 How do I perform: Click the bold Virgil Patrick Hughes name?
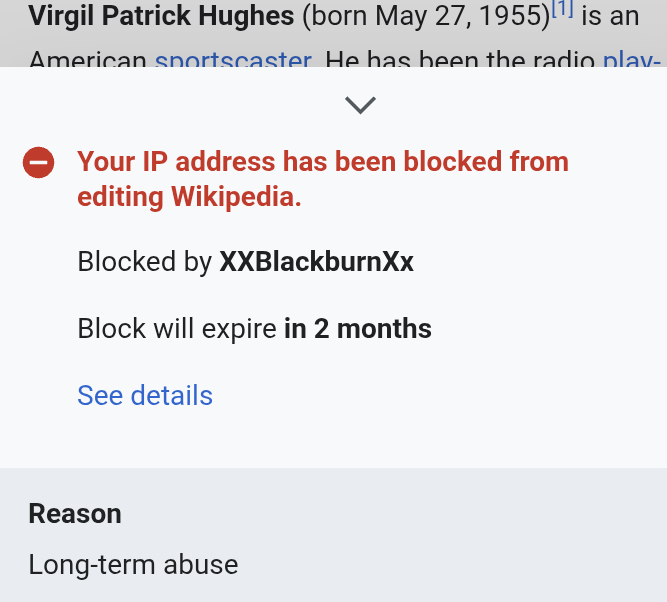click(161, 16)
